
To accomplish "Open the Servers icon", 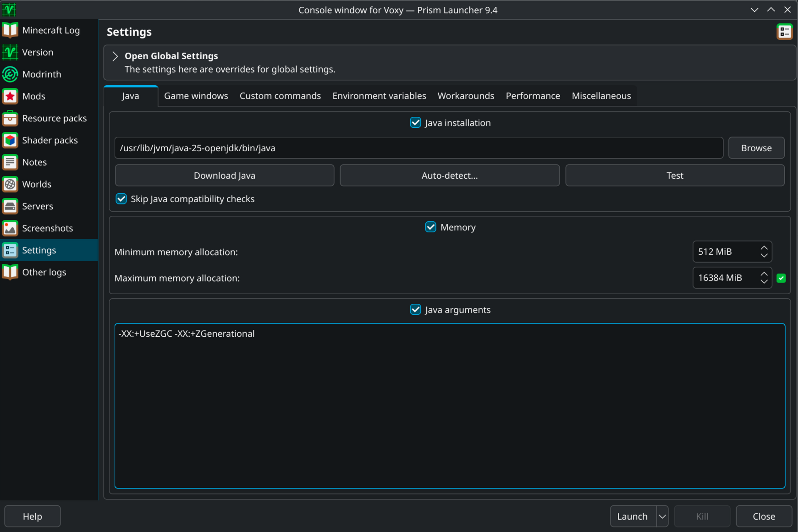I will coord(10,206).
